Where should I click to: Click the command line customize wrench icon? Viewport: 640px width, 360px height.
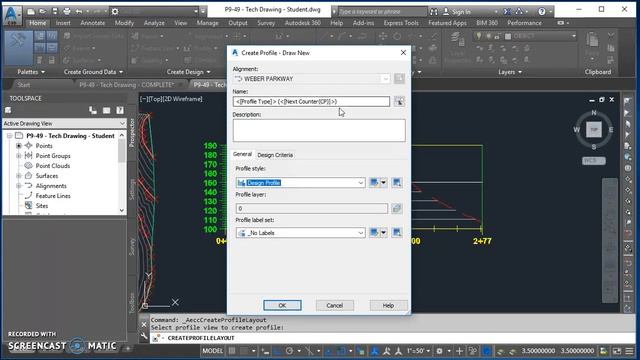pos(144,336)
